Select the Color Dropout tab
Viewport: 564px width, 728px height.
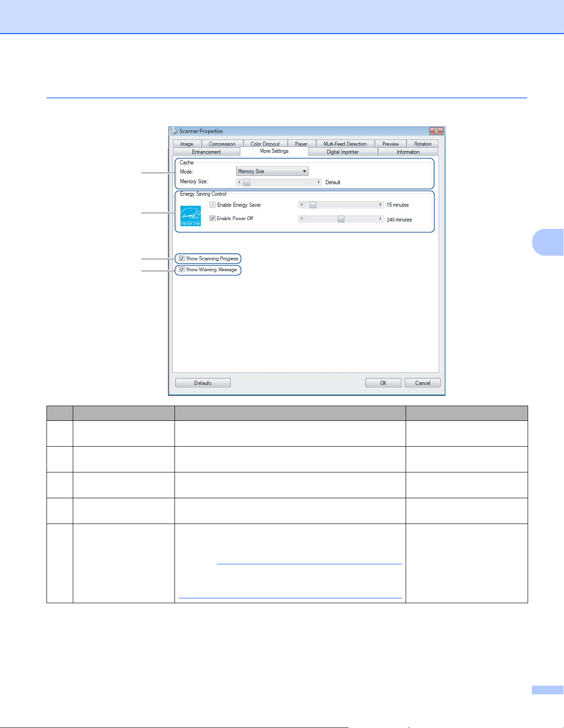265,144
